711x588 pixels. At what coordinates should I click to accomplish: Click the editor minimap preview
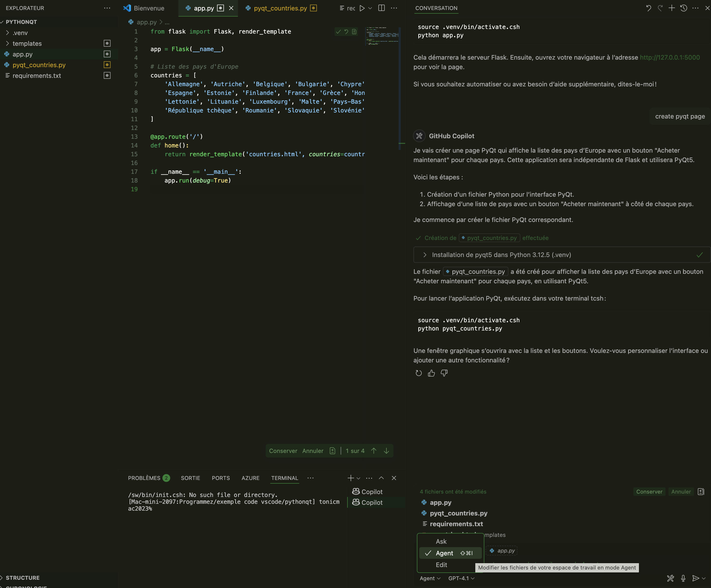[x=382, y=36]
